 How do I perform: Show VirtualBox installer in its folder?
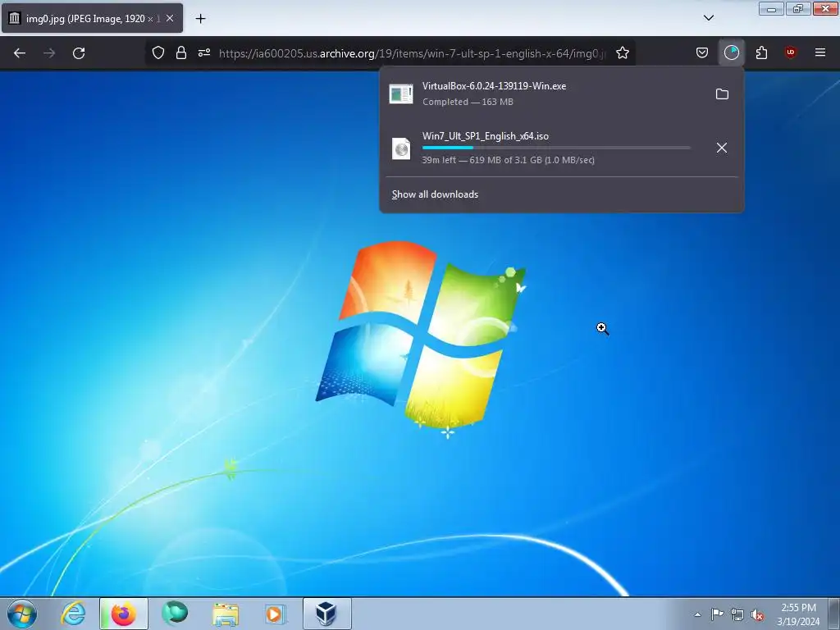pyautogui.click(x=722, y=94)
